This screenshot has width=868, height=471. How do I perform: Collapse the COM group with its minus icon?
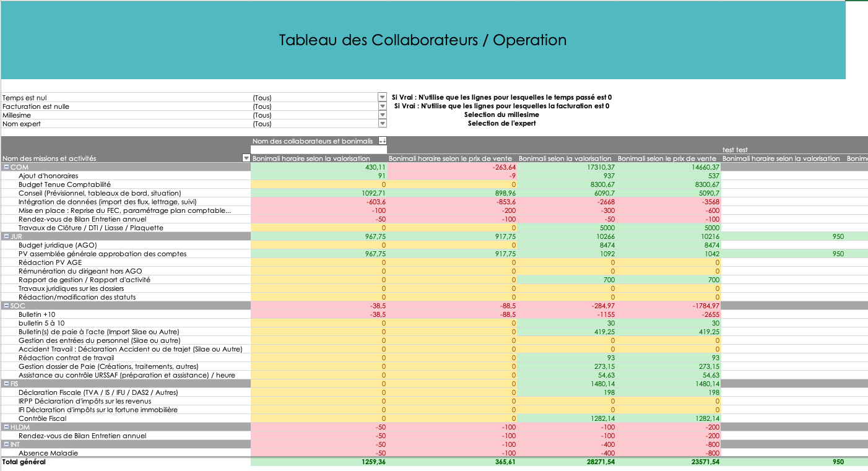(6, 167)
